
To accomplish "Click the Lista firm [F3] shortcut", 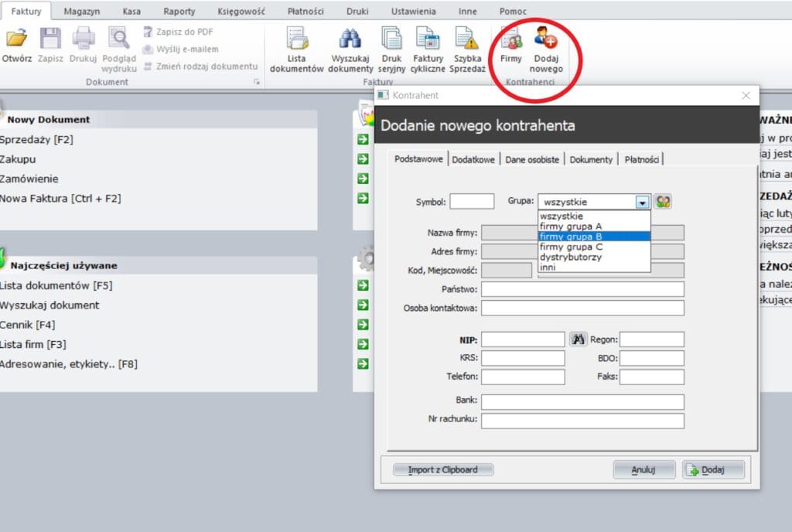I will pos(33,344).
